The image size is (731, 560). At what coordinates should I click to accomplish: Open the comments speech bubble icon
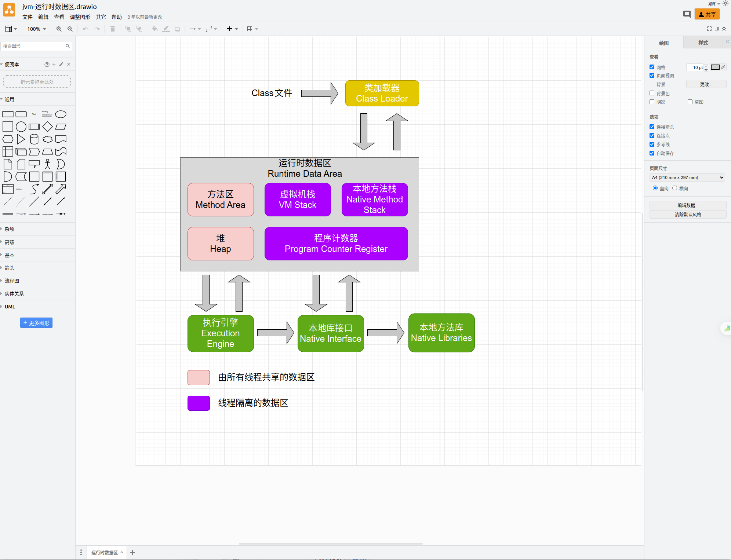(687, 14)
